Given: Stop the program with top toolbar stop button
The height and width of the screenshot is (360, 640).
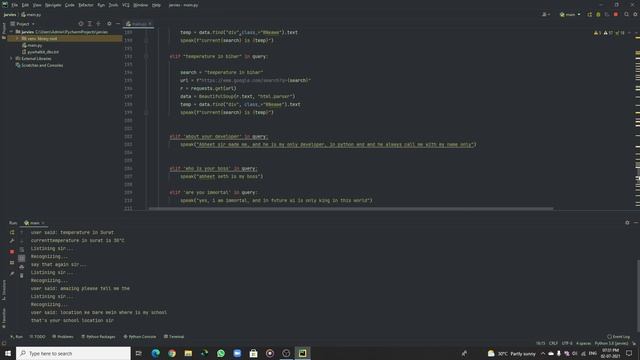Looking at the screenshot, I should click(616, 15).
